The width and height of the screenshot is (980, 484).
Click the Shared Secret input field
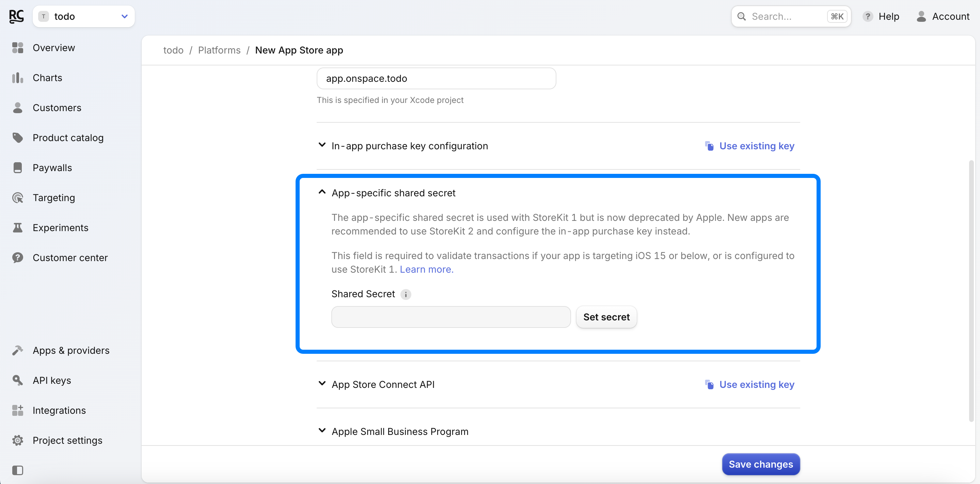click(x=451, y=317)
